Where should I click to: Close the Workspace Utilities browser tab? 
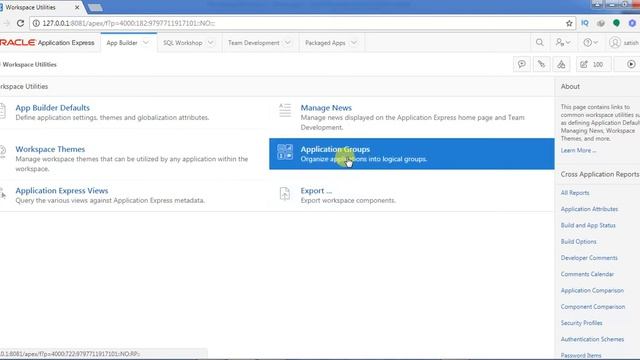77,7
